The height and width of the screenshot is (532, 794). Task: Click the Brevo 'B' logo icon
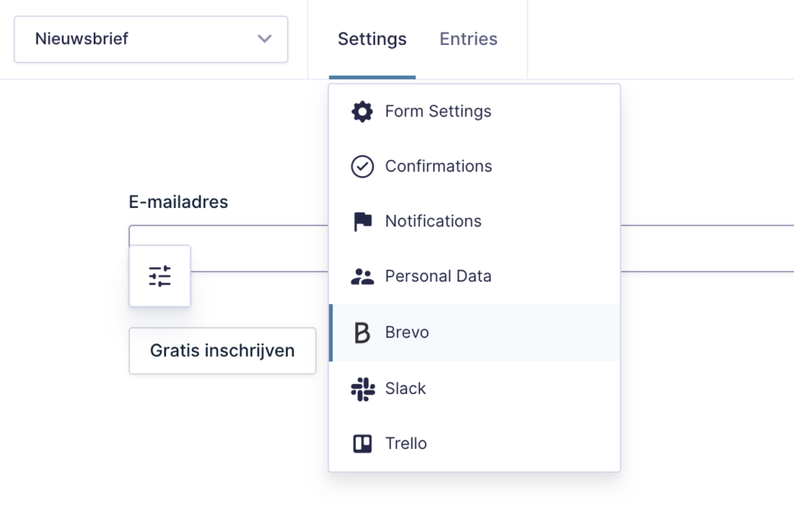coord(362,333)
